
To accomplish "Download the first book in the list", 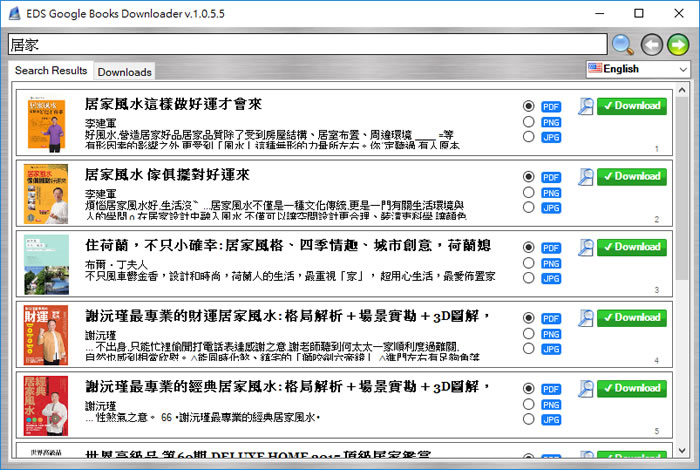I will pos(632,106).
